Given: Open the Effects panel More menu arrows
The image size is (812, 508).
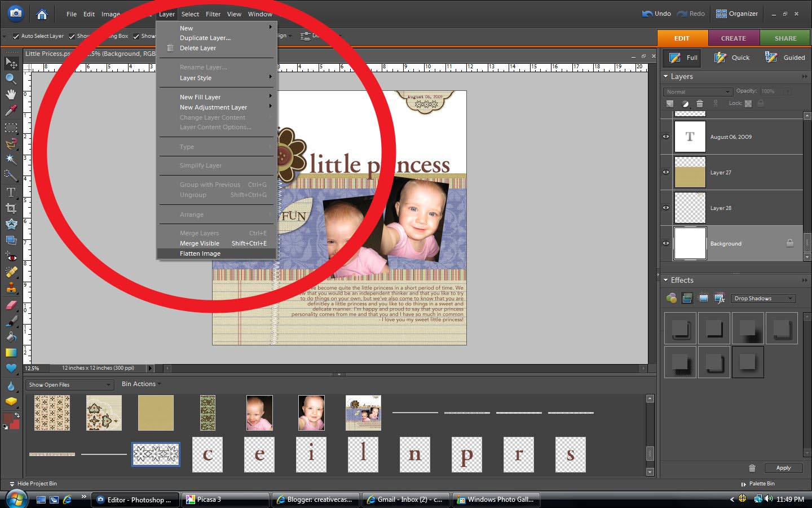Looking at the screenshot, I should [805, 280].
